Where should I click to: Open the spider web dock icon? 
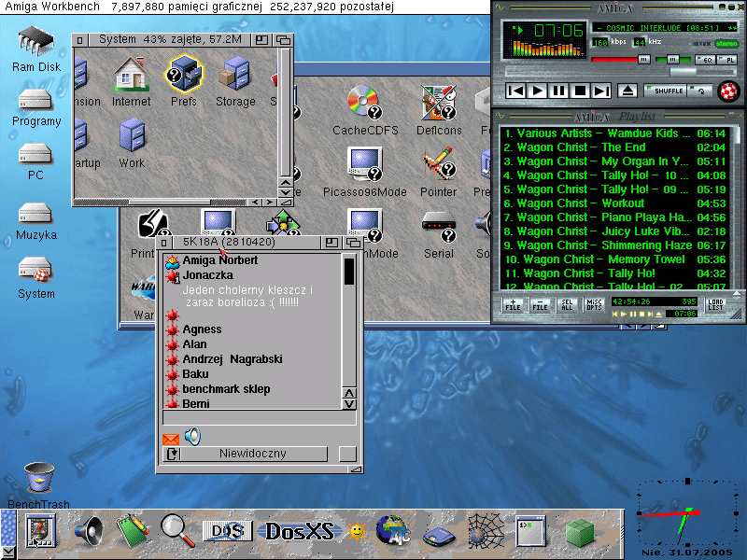[486, 530]
